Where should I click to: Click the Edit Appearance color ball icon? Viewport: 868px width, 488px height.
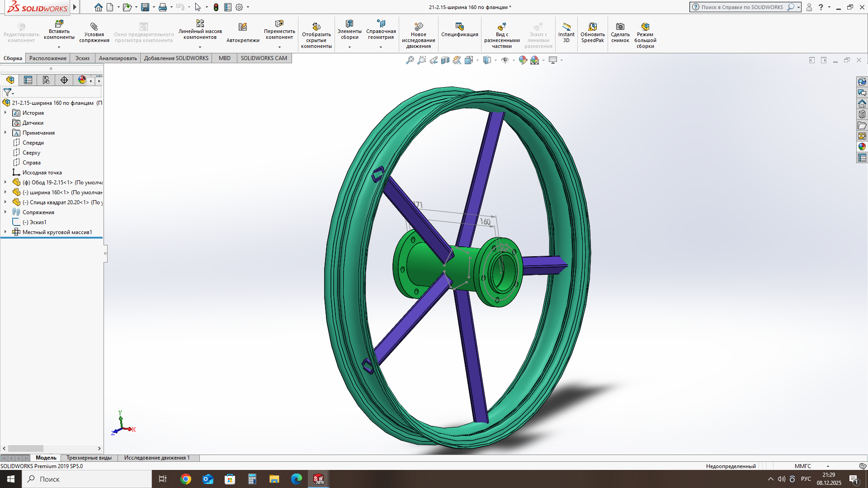523,60
